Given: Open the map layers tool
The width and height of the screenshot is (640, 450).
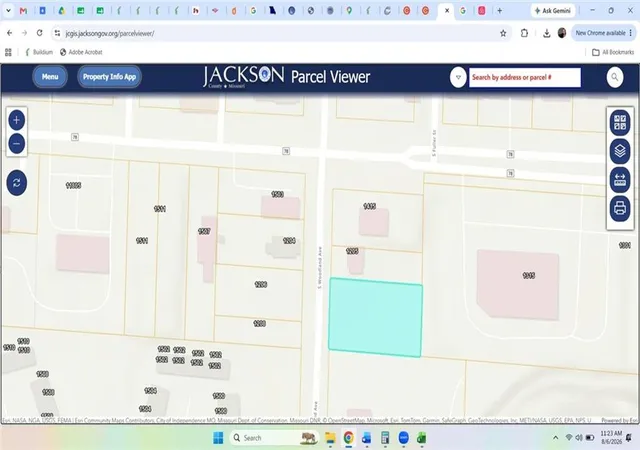Looking at the screenshot, I should [620, 151].
